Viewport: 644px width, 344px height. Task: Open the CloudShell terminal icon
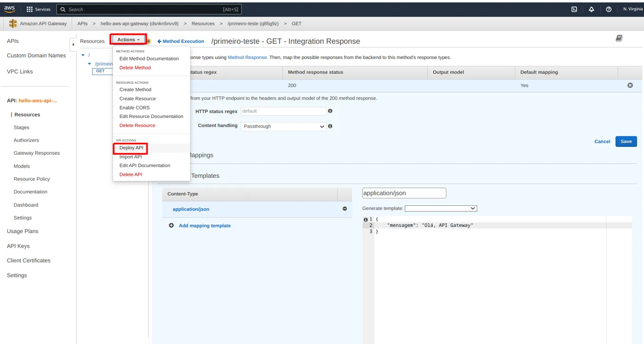click(x=574, y=9)
